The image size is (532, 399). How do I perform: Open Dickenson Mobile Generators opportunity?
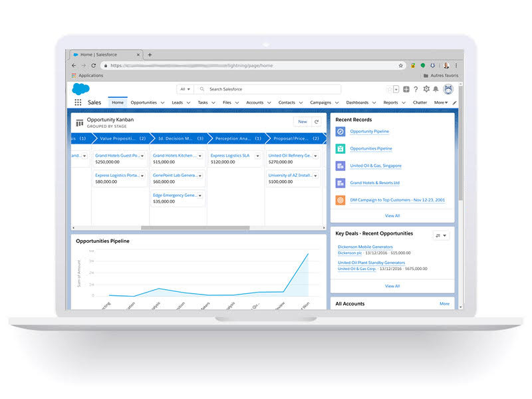coord(365,247)
